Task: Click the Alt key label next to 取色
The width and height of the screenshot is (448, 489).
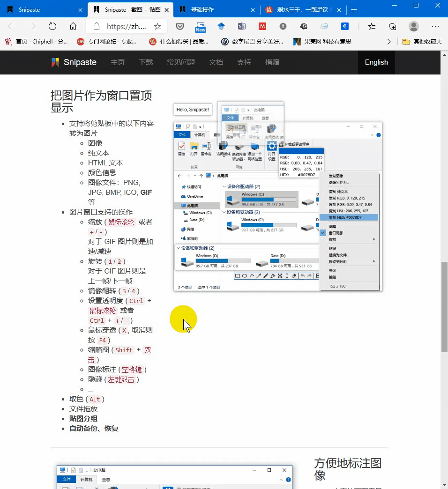Action: [x=95, y=399]
